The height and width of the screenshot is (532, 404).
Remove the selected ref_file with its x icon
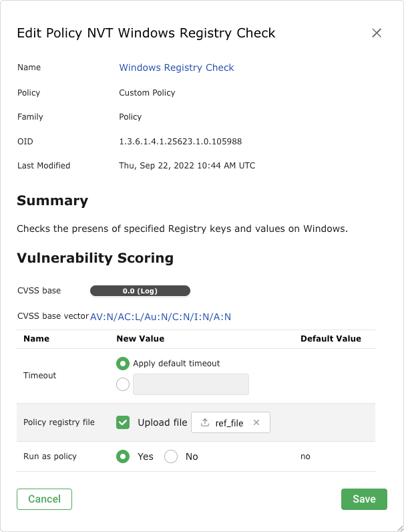256,422
